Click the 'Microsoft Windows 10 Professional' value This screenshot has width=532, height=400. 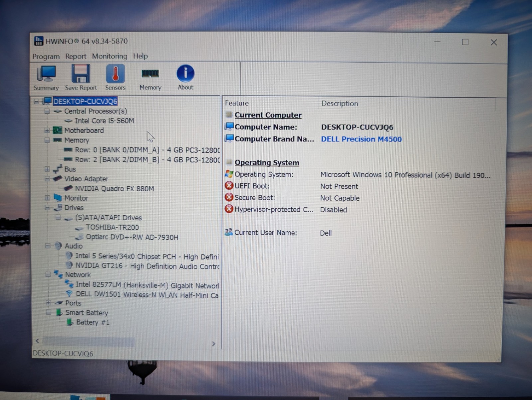click(x=405, y=175)
